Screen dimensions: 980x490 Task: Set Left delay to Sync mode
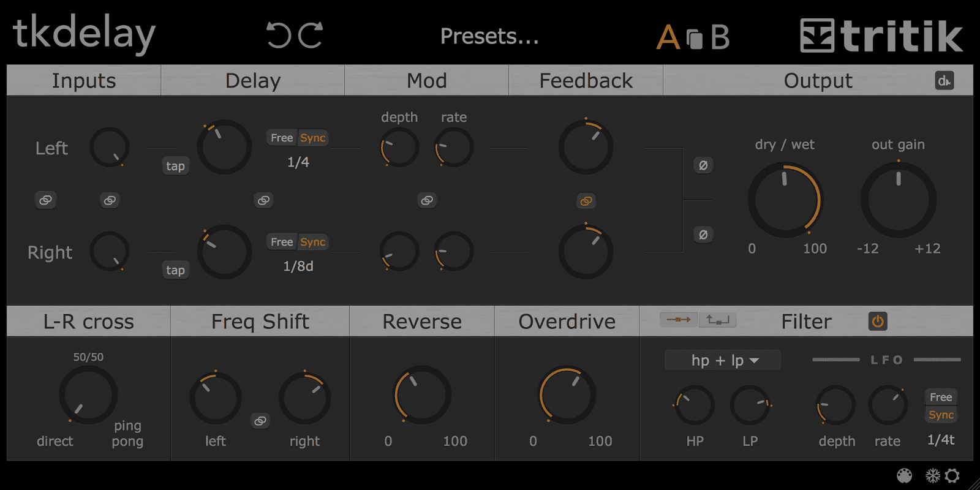point(313,138)
